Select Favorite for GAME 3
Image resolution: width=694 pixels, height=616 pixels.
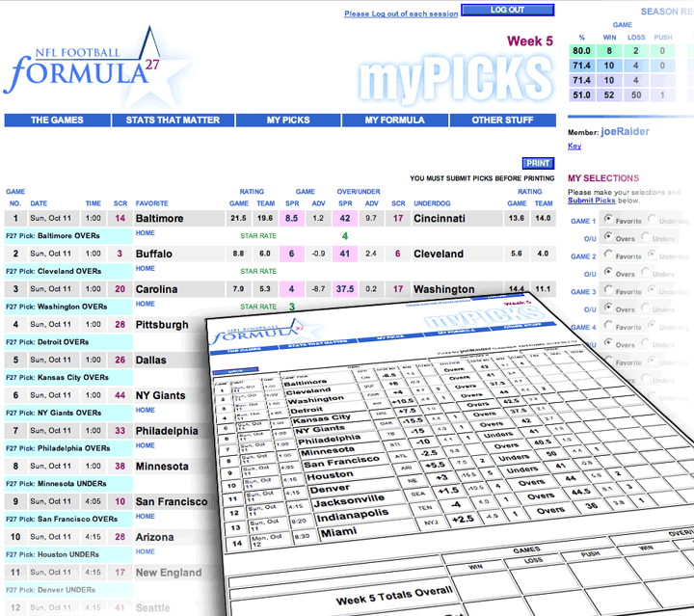coord(608,289)
